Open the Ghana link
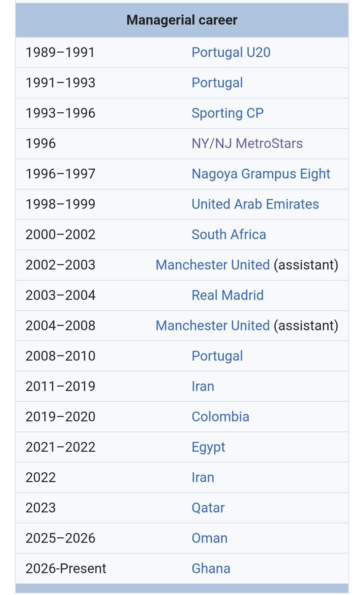The image size is (364, 595). 211,569
